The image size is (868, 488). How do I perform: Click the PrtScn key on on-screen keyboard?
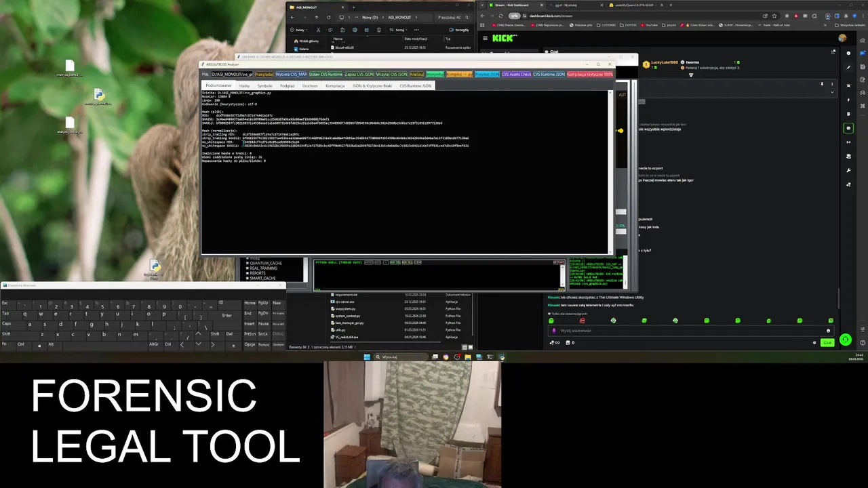click(x=250, y=334)
